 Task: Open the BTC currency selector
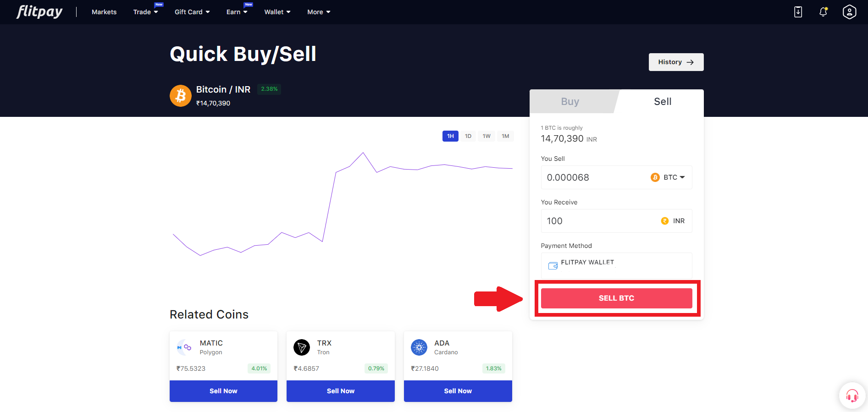click(668, 177)
